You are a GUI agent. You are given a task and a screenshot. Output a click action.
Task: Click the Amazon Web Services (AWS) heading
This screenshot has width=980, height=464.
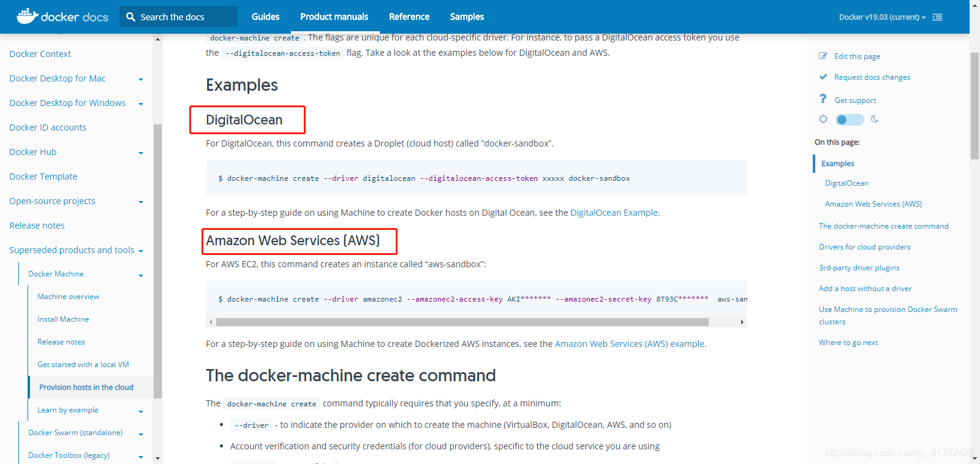click(x=293, y=240)
